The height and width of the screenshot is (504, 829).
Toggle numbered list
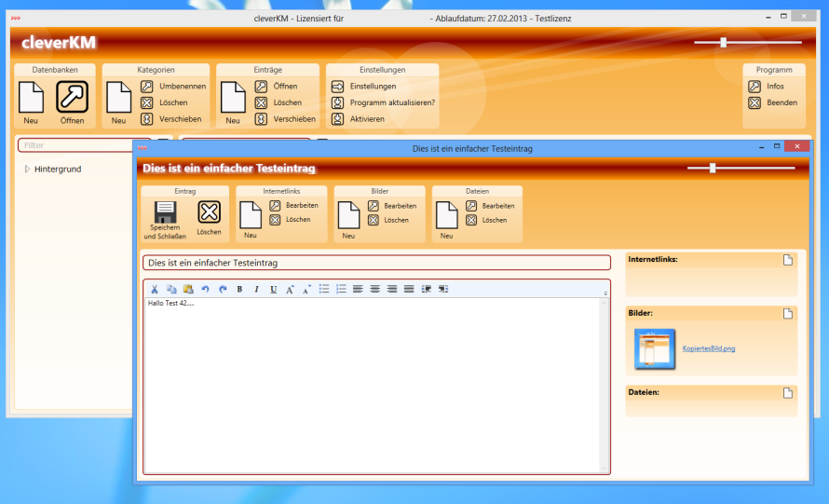(x=341, y=289)
